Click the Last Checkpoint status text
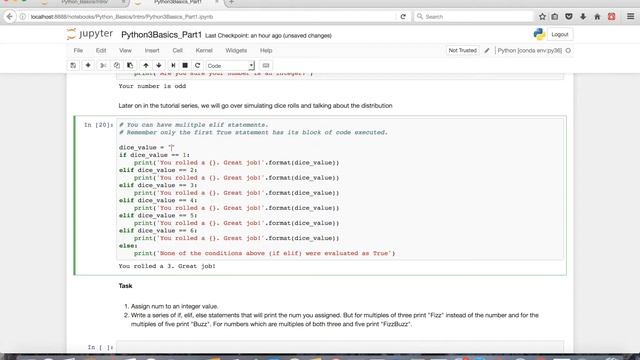This screenshot has height=360, width=640. coord(268,36)
